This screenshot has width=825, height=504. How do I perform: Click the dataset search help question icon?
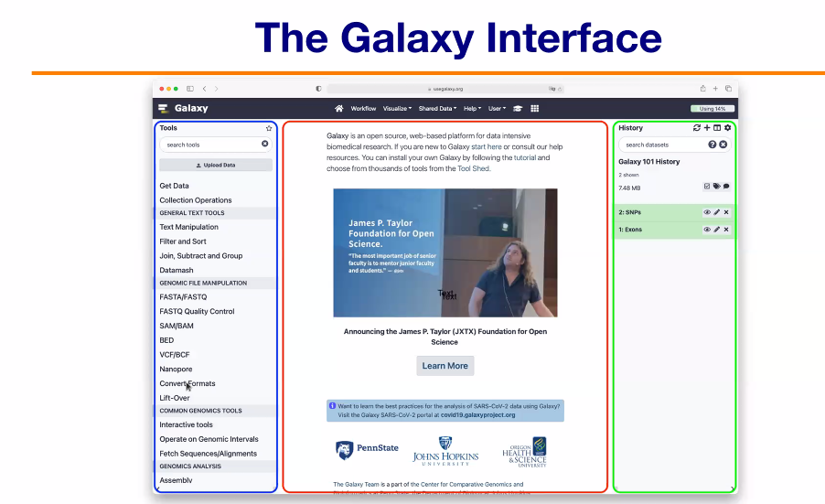712,145
